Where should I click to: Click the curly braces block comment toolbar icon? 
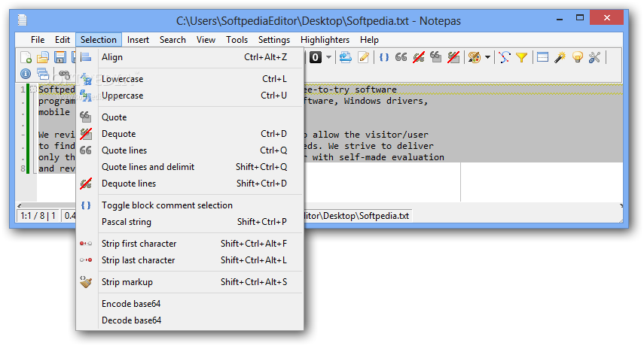(x=384, y=57)
